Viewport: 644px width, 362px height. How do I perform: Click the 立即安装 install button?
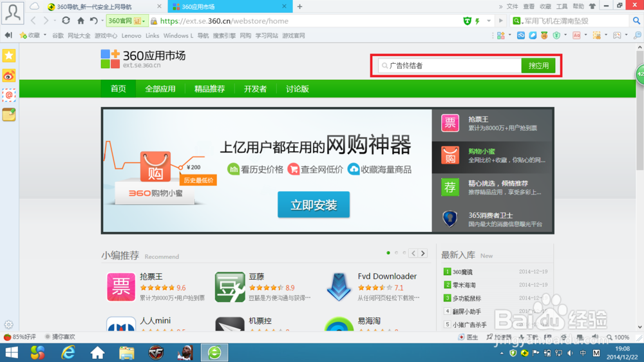[x=314, y=205]
